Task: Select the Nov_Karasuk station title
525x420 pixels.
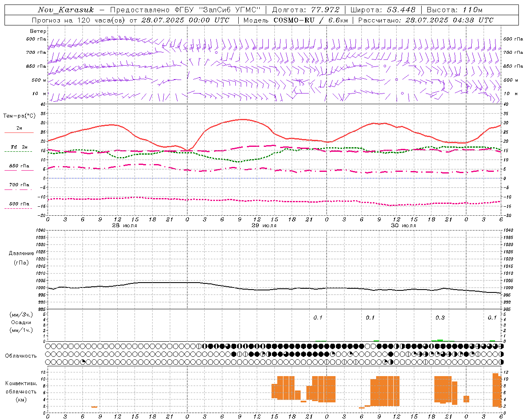Action: click(66, 10)
